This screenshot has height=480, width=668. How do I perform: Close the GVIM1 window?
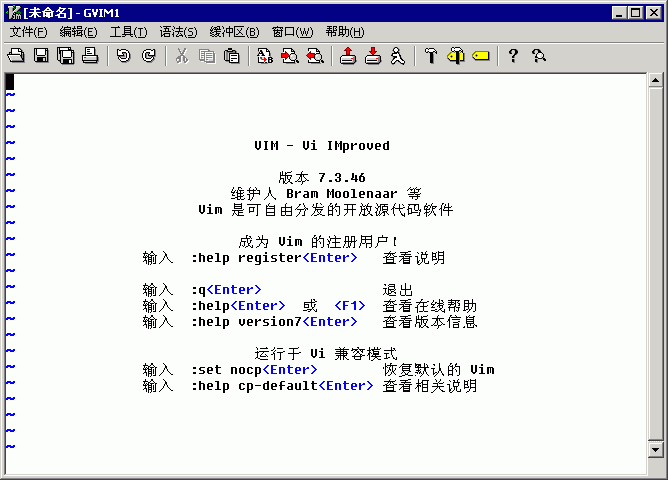click(x=654, y=13)
